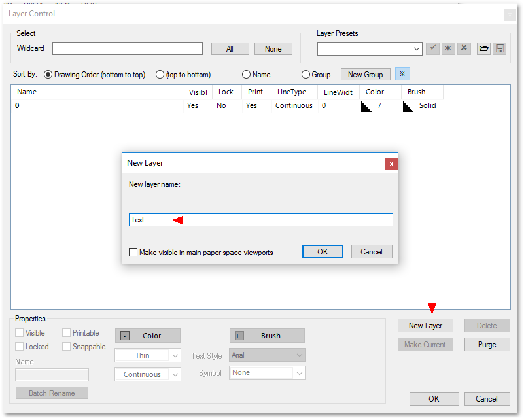Viewport: 524px width, 420px height.
Task: Select the top to bottom sort option
Action: click(160, 75)
